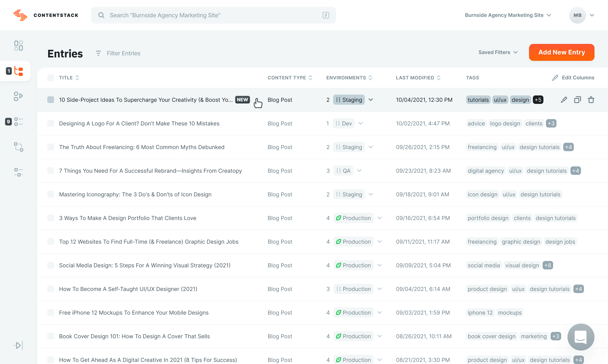Check the 10 Side-Project Ideas entry checkbox

(x=50, y=100)
